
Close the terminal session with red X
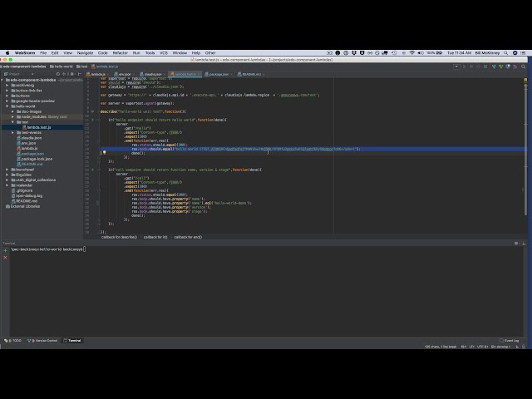point(5,258)
